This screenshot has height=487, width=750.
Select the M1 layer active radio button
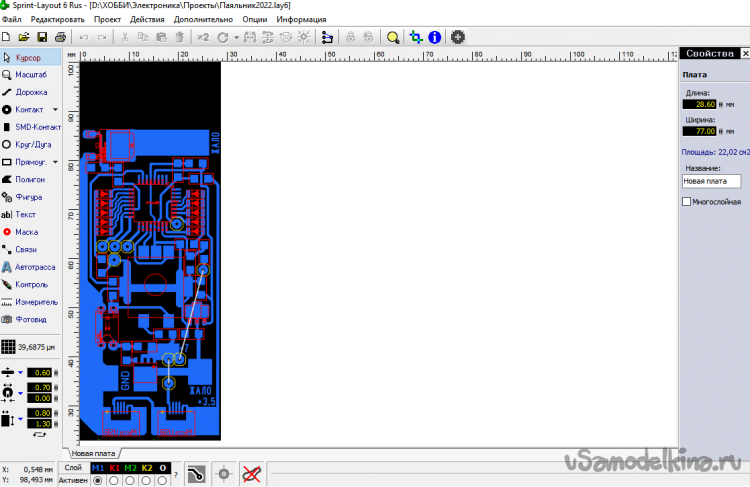[x=97, y=480]
